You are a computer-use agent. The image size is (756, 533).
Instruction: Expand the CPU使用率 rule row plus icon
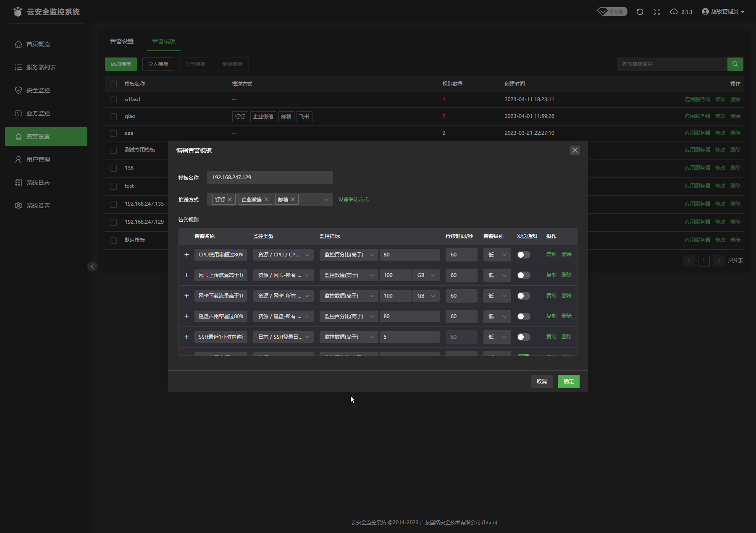(x=186, y=255)
